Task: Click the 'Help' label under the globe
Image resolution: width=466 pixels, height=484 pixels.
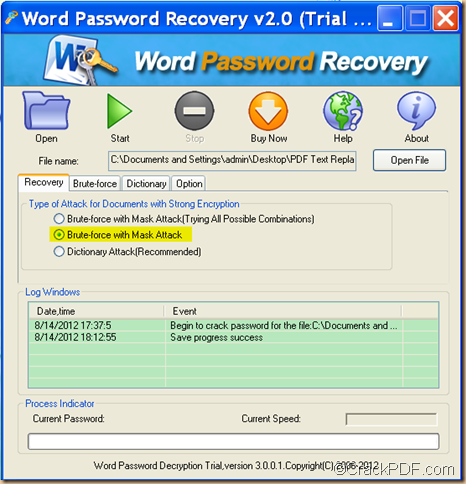Action: [x=343, y=138]
